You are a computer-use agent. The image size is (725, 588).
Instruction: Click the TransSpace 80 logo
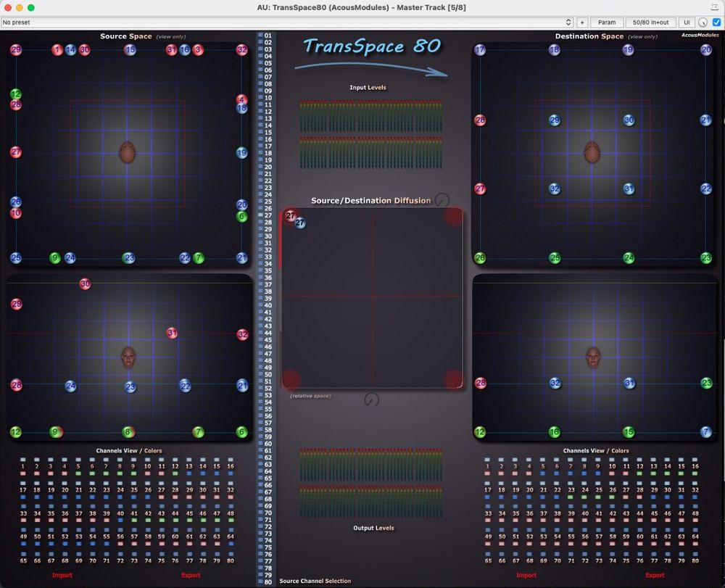(372, 46)
